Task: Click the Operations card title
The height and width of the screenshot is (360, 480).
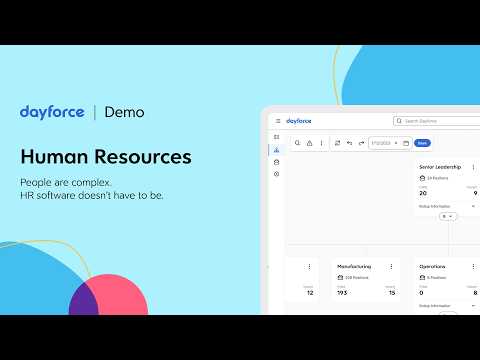Action: pos(432,267)
